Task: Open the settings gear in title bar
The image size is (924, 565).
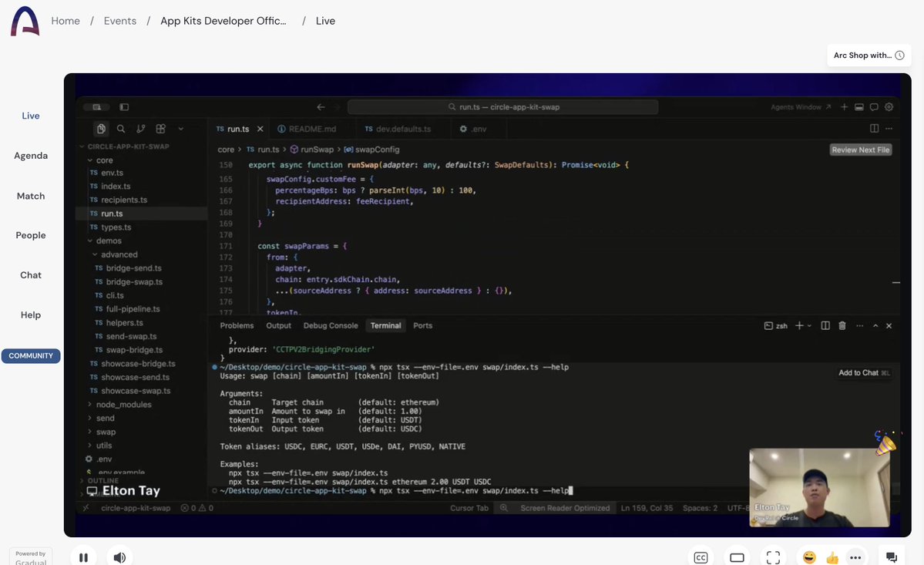Action: [889, 107]
